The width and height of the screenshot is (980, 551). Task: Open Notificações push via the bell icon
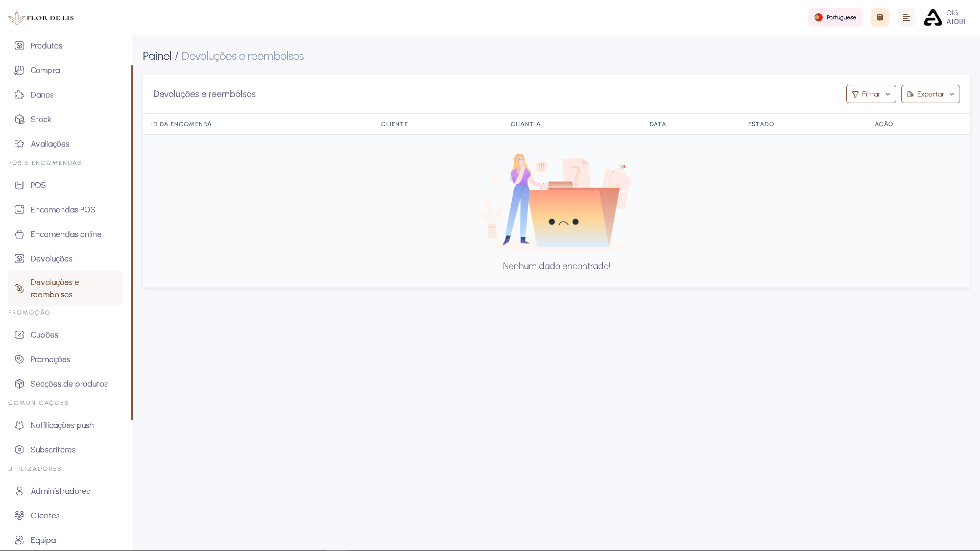(19, 425)
